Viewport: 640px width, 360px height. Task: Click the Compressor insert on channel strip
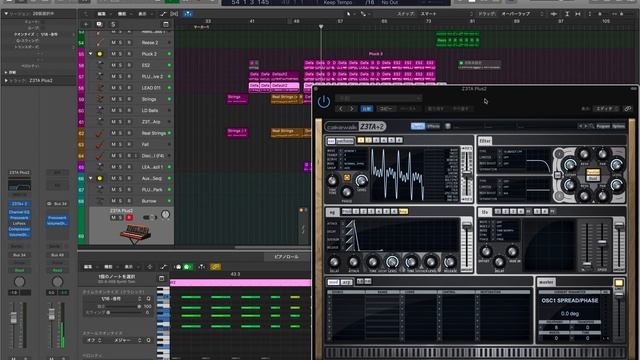point(19,229)
